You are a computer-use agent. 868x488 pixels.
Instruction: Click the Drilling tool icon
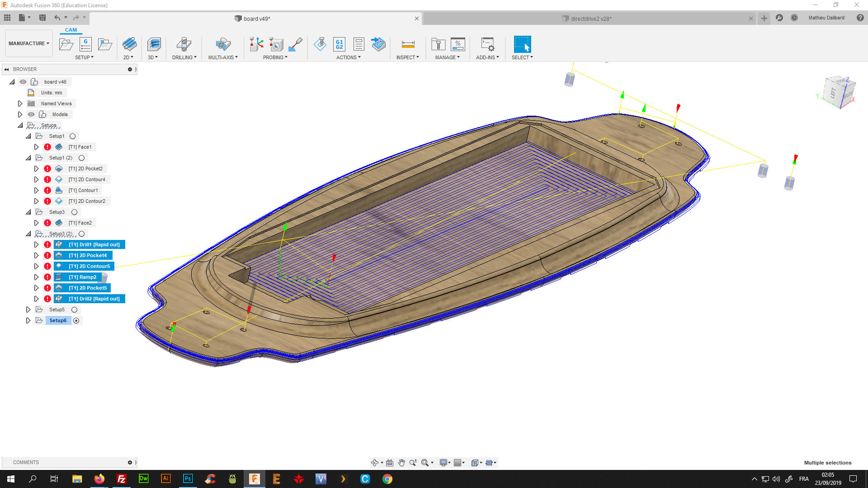[x=184, y=44]
